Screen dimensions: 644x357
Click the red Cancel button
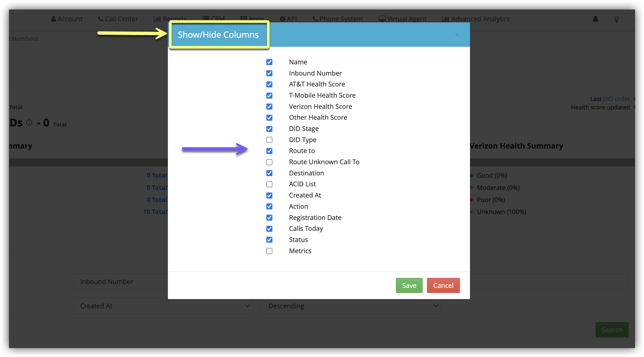(443, 285)
